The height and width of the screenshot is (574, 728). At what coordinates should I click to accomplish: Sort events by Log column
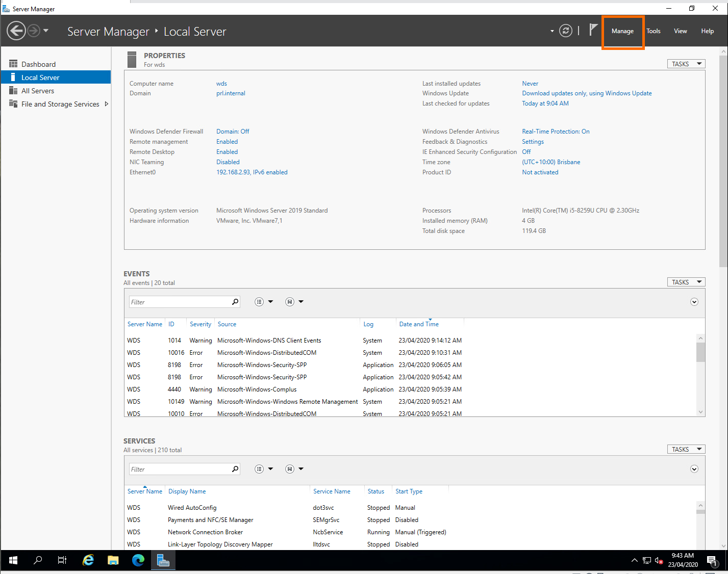tap(368, 324)
